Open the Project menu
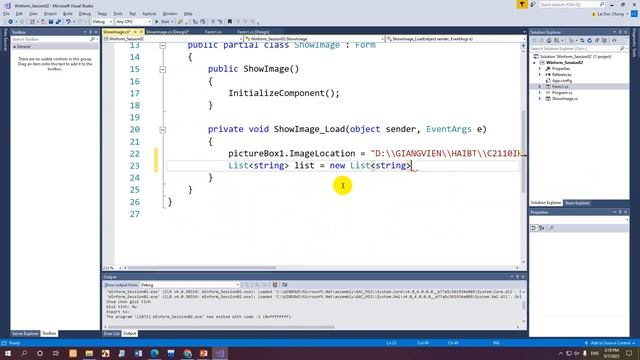Screen dimensions: 640x360 coord(51,13)
